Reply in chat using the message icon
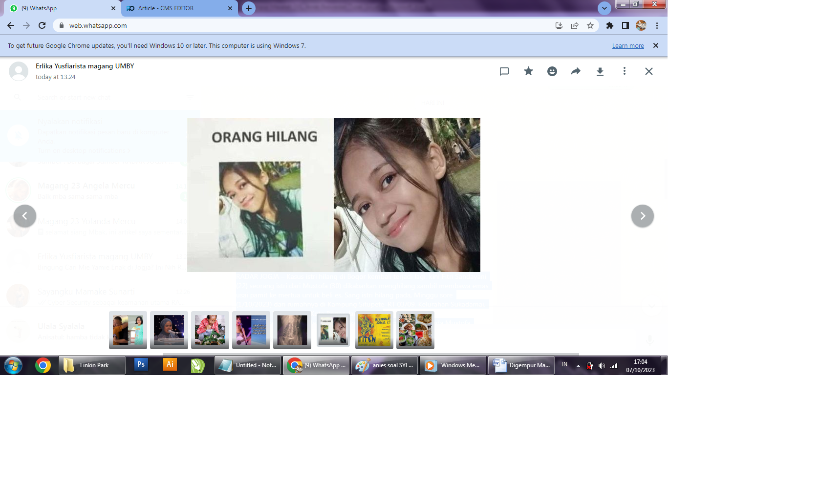 [504, 71]
